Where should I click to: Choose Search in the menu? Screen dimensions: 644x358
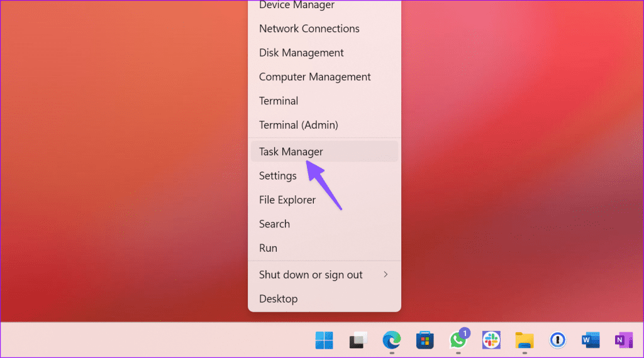[324, 224]
